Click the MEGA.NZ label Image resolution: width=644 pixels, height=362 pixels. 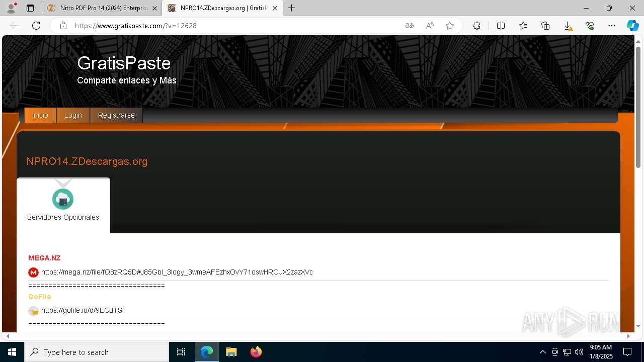pyautogui.click(x=44, y=258)
